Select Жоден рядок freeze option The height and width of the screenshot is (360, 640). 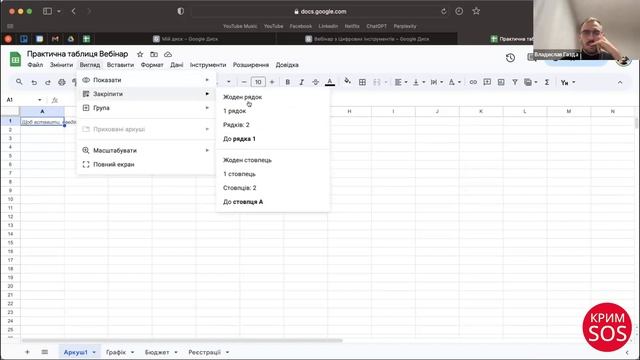[273, 97]
